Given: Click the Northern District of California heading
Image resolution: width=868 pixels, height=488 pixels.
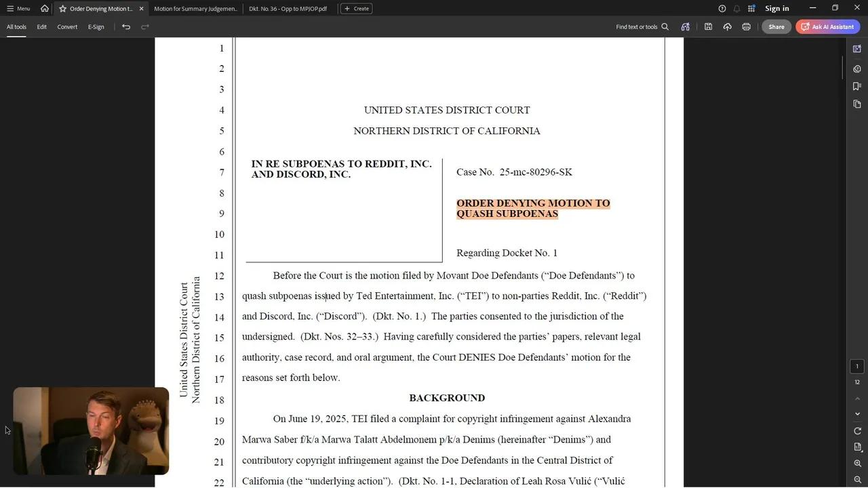Looking at the screenshot, I should click(x=447, y=131).
